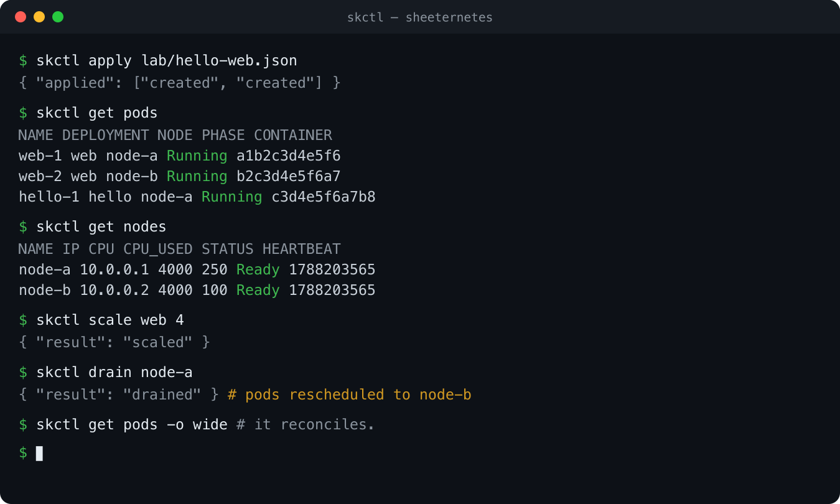Screen dimensions: 840x504
Task: Click the node-a IP address 10.0.0.1
Action: click(x=114, y=270)
